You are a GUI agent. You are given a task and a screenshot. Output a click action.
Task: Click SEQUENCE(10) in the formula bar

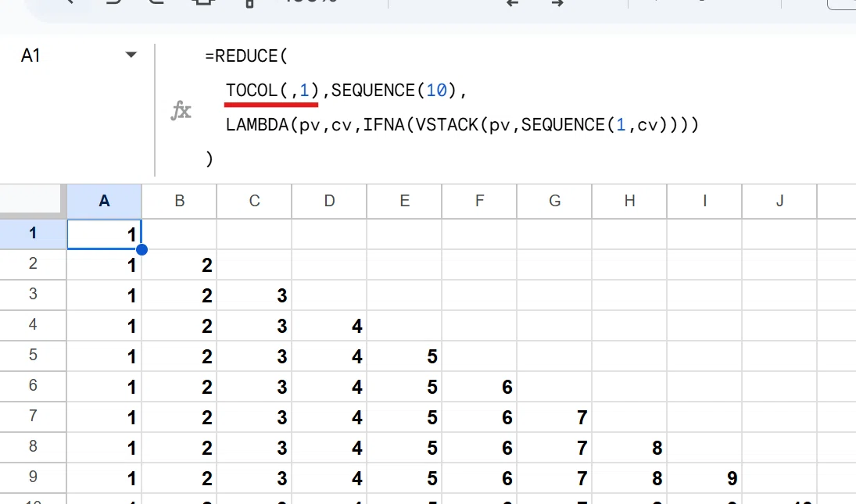click(x=393, y=90)
